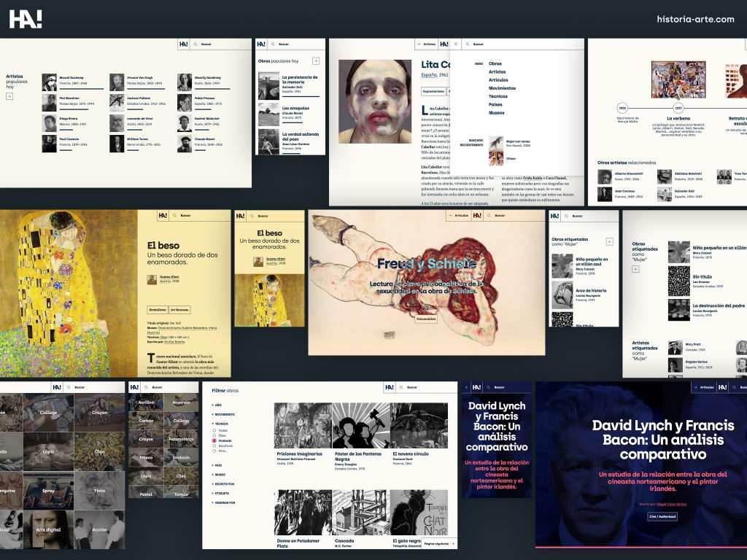Viewport: 747px width, 560px height.
Task: Open Museos from the open menu list
Action: point(496,113)
